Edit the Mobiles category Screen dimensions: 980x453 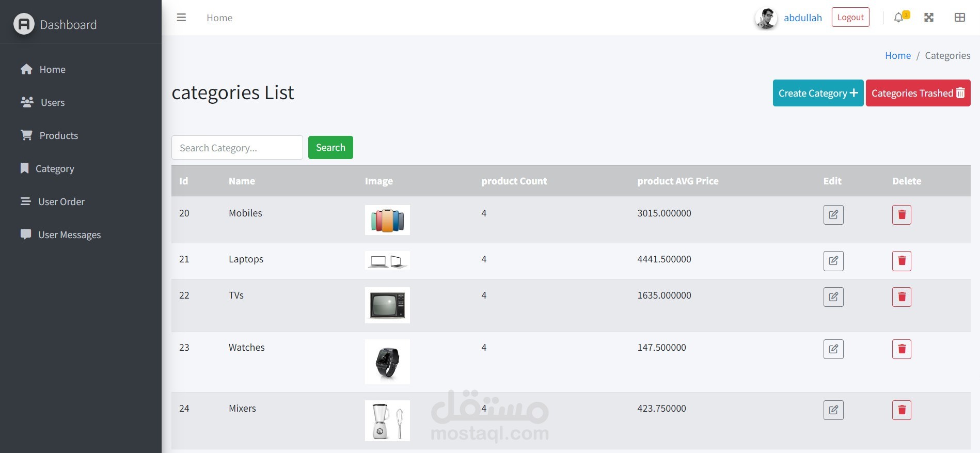tap(833, 215)
